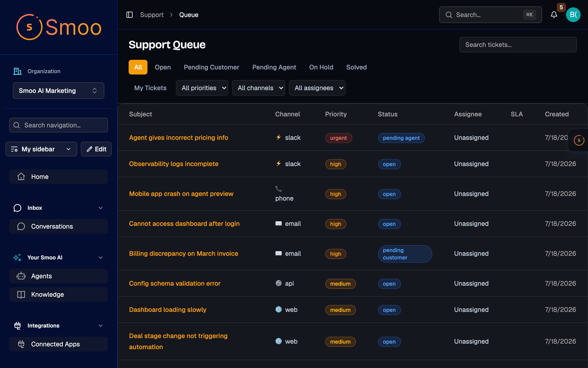Screen dimensions: 588x368
Task: Toggle the sidebar panel icon
Action: [130, 15]
